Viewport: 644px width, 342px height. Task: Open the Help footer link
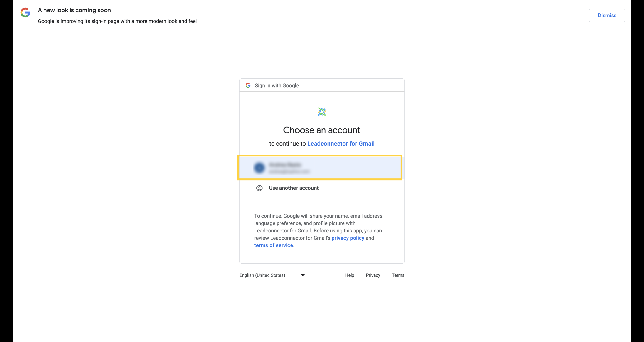point(349,275)
